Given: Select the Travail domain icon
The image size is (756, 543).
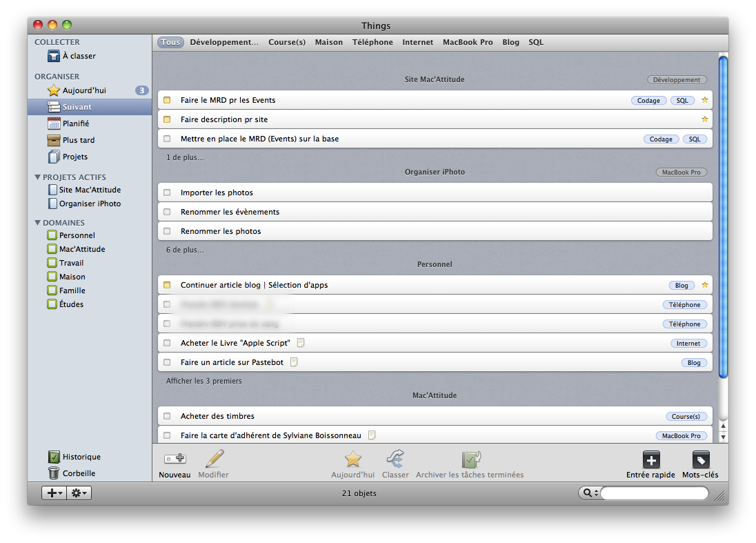Looking at the screenshot, I should [x=52, y=263].
